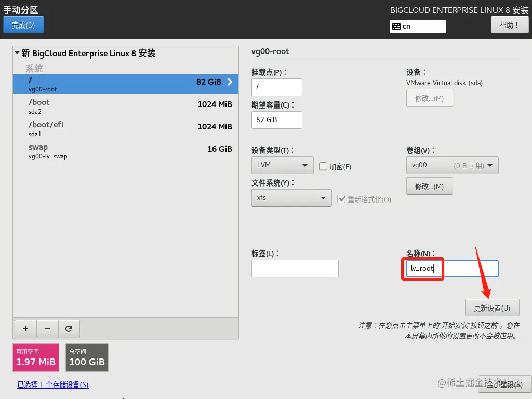Click the 可用空间 1.97 MiB box
The image size is (532, 399).
click(36, 357)
